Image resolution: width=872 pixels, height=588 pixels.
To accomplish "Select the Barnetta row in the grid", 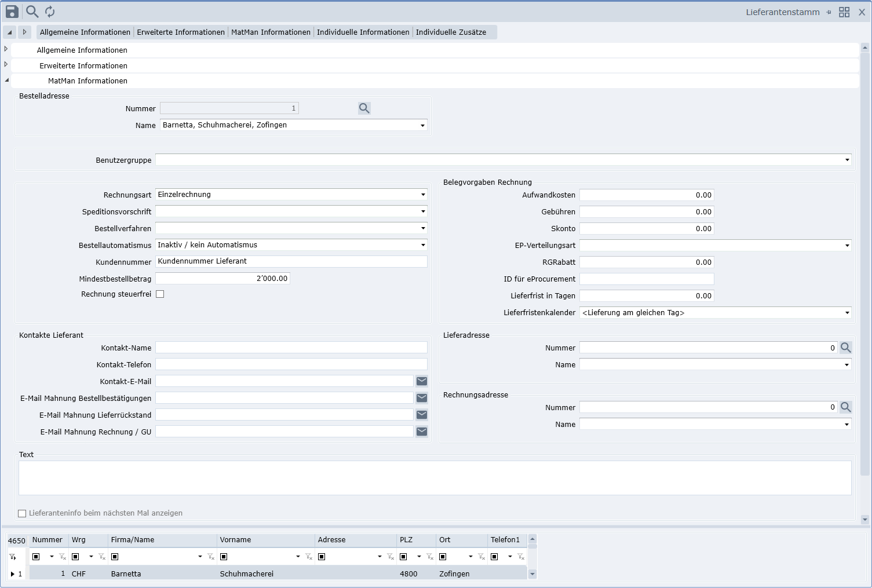I will pos(126,574).
